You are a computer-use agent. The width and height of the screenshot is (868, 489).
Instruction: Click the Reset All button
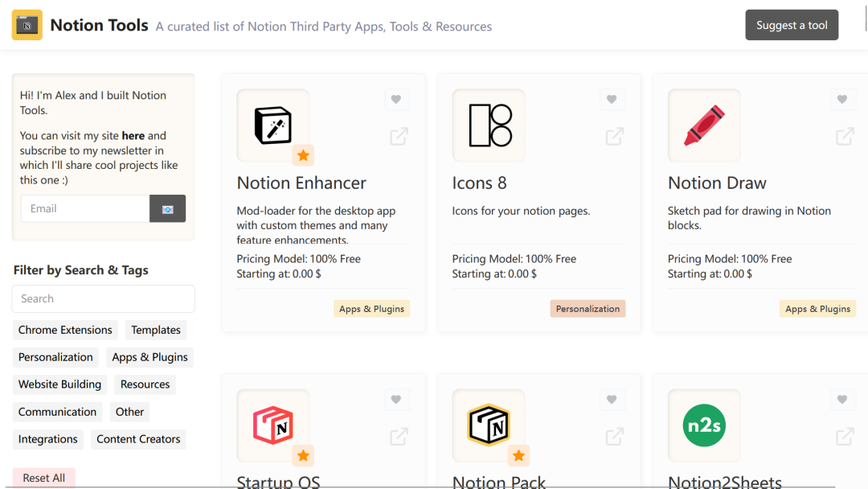(x=43, y=478)
